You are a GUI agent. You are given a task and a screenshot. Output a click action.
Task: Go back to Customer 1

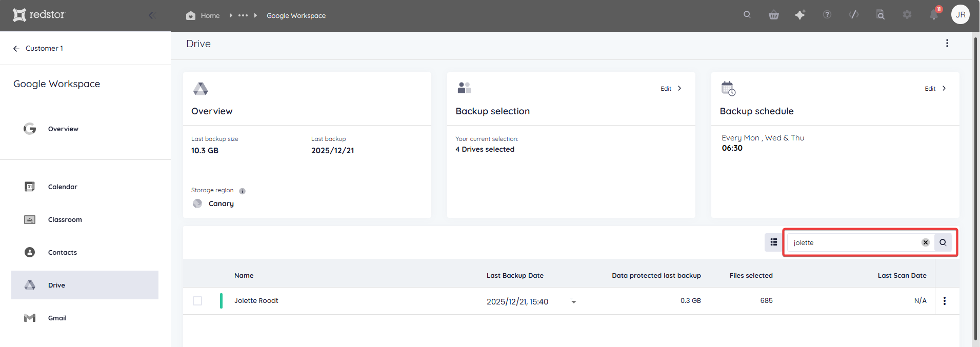click(38, 48)
